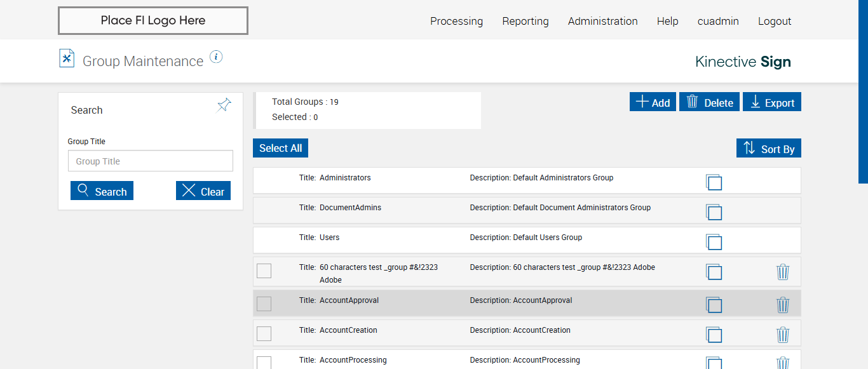Click the copy icon for DocumentAdmins group
The height and width of the screenshot is (369, 868).
[714, 212]
